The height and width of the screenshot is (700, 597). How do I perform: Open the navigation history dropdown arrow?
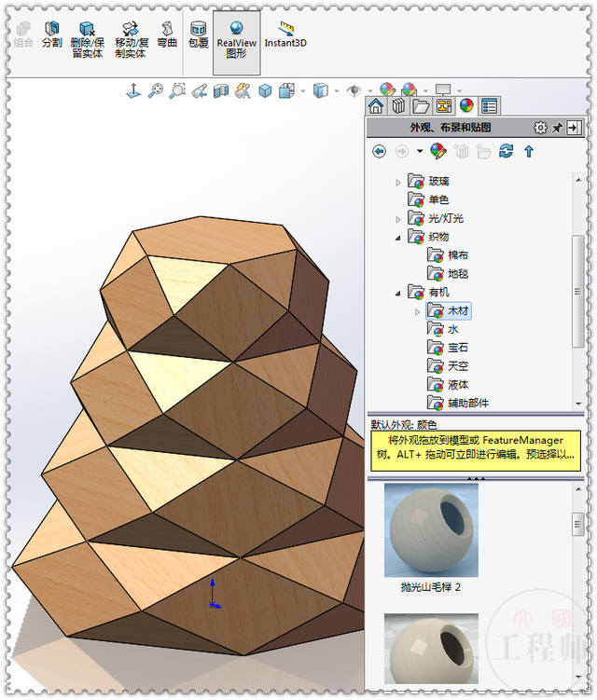point(420,152)
